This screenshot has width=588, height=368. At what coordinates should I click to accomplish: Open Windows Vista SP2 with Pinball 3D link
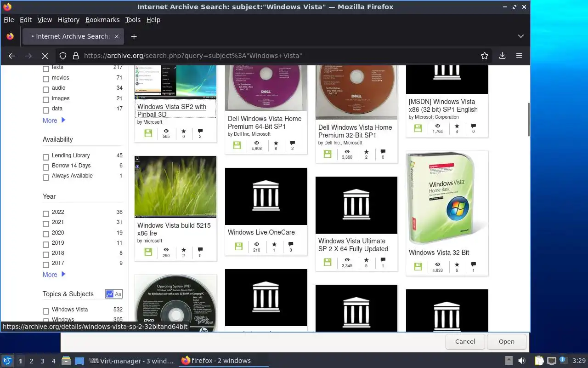pyautogui.click(x=172, y=110)
